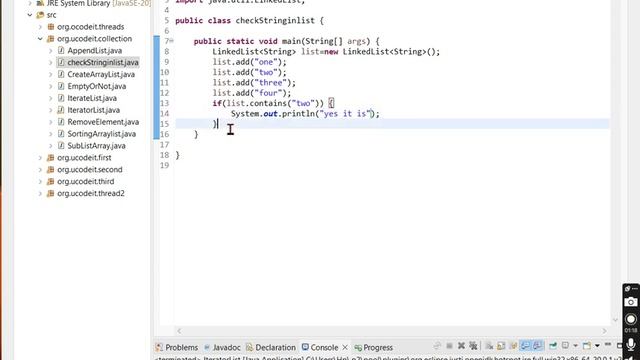640x360 pixels.
Task: Collapse the main method fold marker on line 7
Action: [x=171, y=41]
